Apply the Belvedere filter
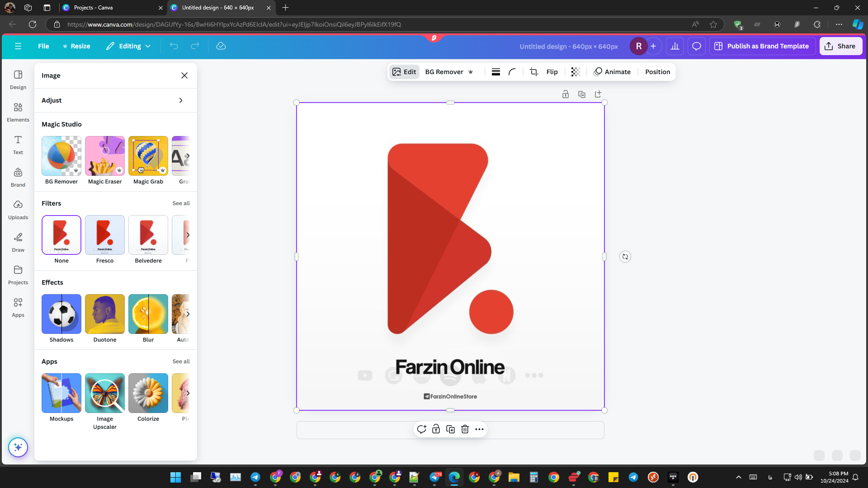 (148, 235)
